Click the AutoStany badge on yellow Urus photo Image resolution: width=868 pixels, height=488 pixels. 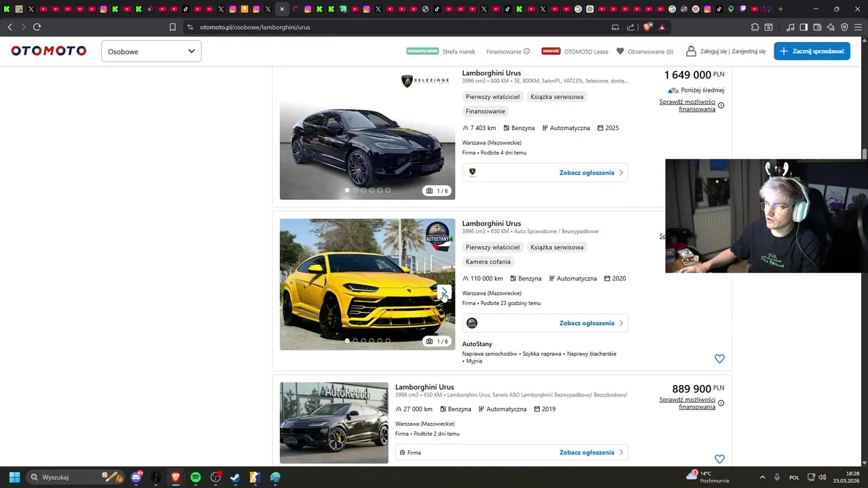click(438, 236)
